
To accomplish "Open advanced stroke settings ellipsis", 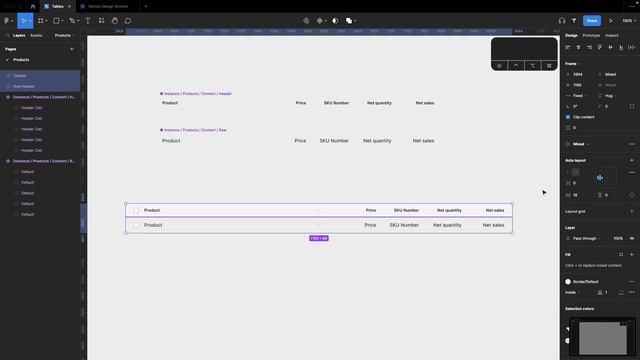I will click(x=632, y=292).
